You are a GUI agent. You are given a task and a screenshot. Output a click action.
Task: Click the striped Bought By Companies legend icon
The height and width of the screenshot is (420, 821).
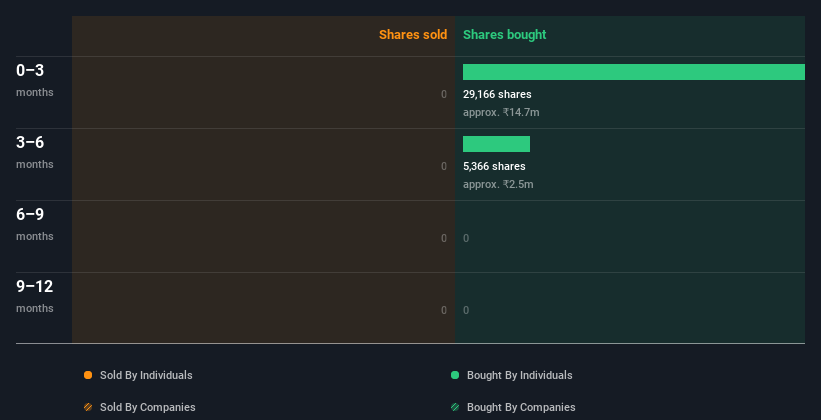point(454,407)
